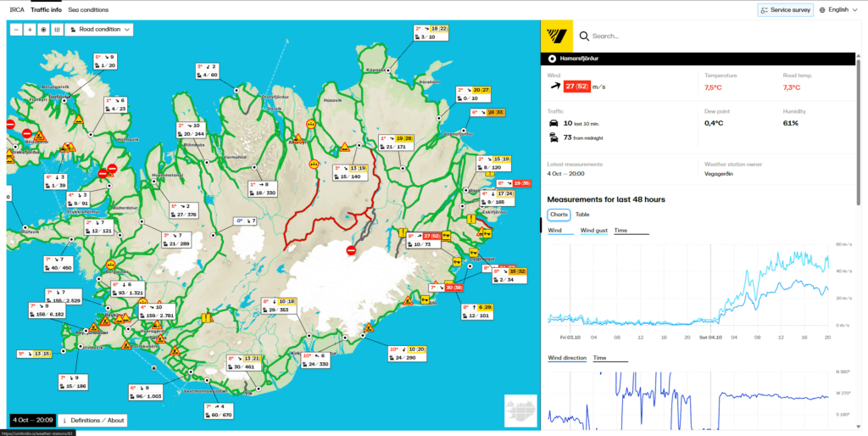Open Definitions / About
Screen dimensions: 868x436
pos(93,420)
